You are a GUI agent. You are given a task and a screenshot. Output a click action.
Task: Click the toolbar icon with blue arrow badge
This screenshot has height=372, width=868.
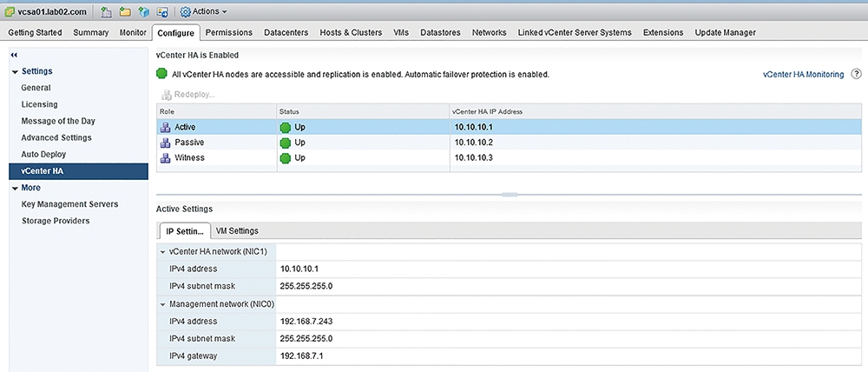[162, 11]
